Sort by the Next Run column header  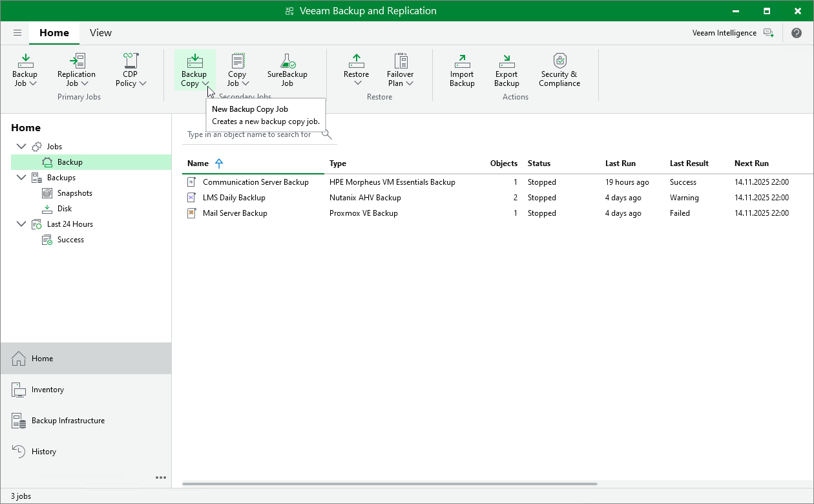[751, 163]
